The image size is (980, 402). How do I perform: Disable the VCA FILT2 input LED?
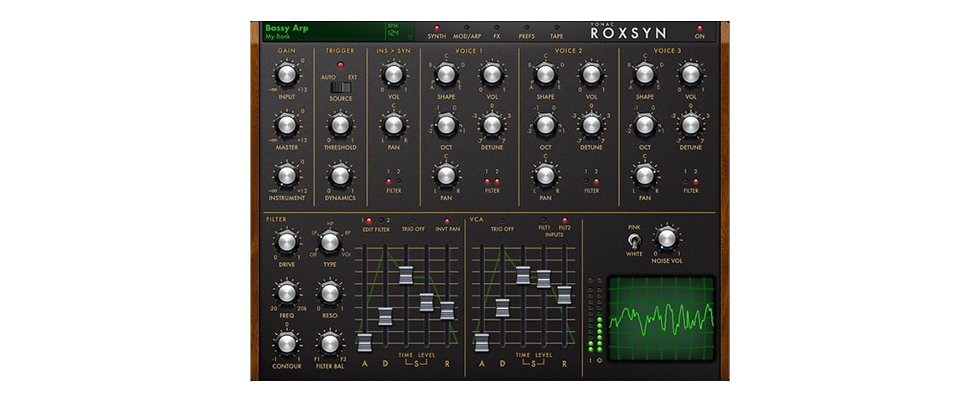click(565, 221)
